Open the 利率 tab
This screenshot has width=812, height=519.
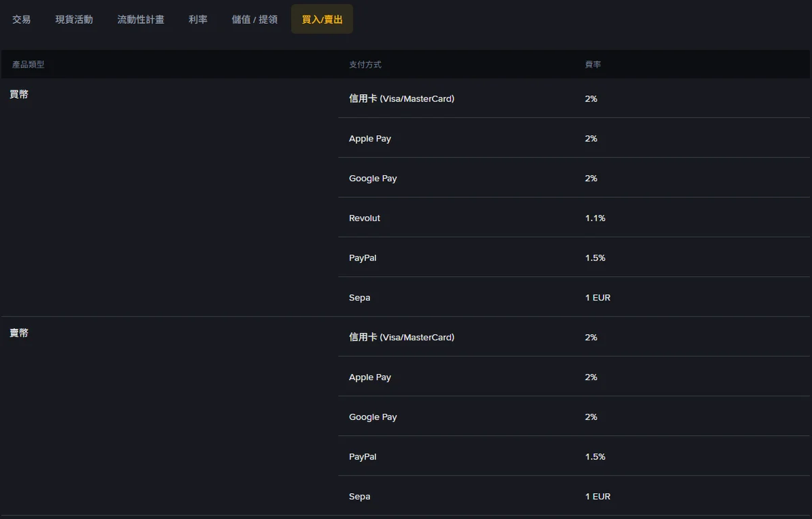tap(198, 20)
